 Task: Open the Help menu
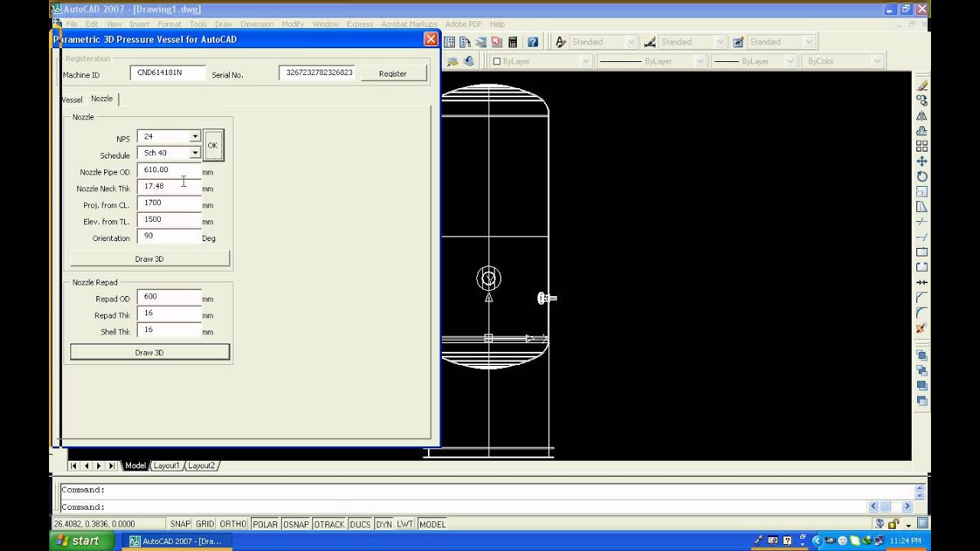pyautogui.click(x=497, y=24)
